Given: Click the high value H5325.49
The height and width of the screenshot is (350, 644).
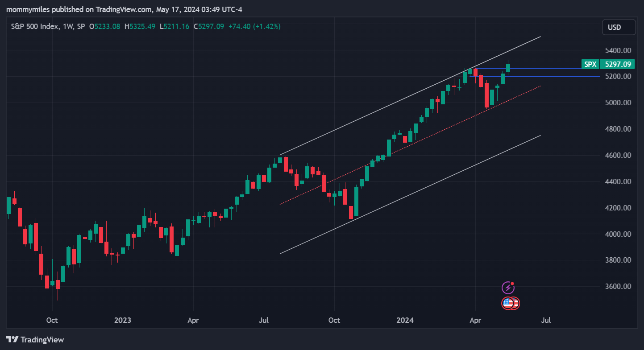Looking at the screenshot, I should point(140,26).
